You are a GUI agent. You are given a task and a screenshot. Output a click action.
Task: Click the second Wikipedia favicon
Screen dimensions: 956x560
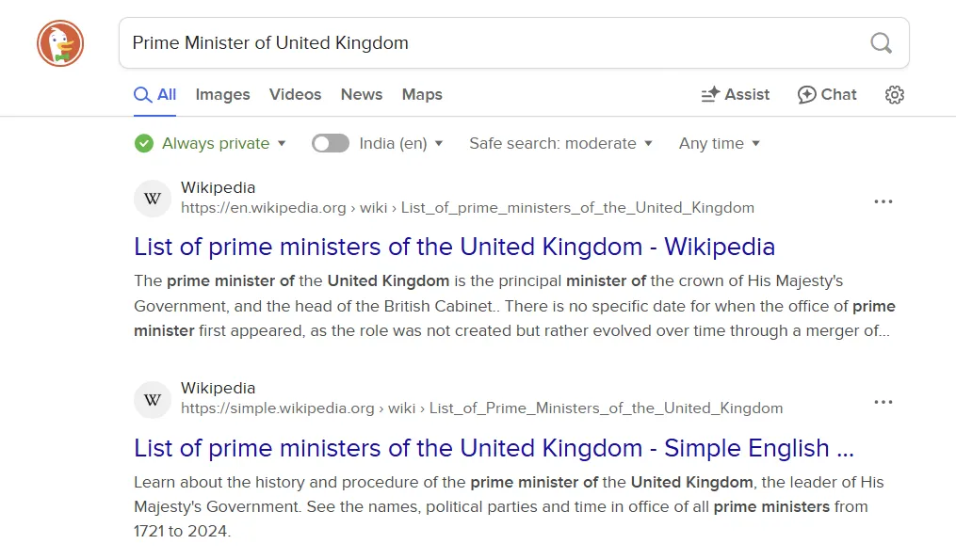tap(153, 399)
